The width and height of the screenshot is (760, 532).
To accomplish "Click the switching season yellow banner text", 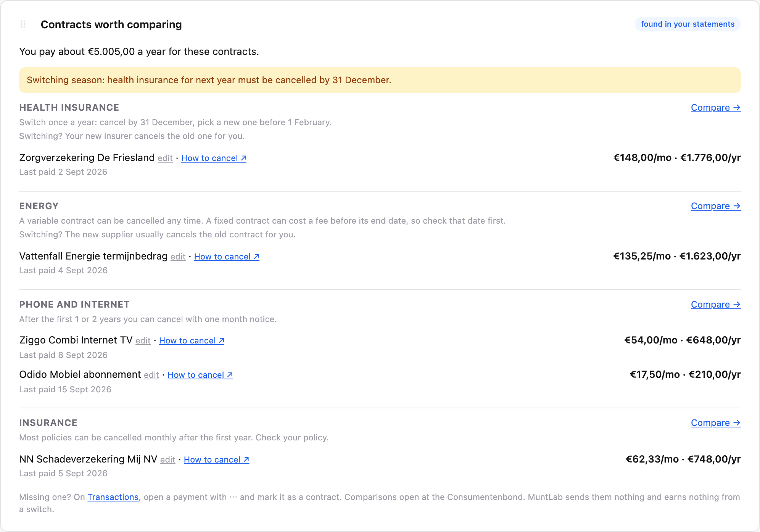I will pos(209,80).
